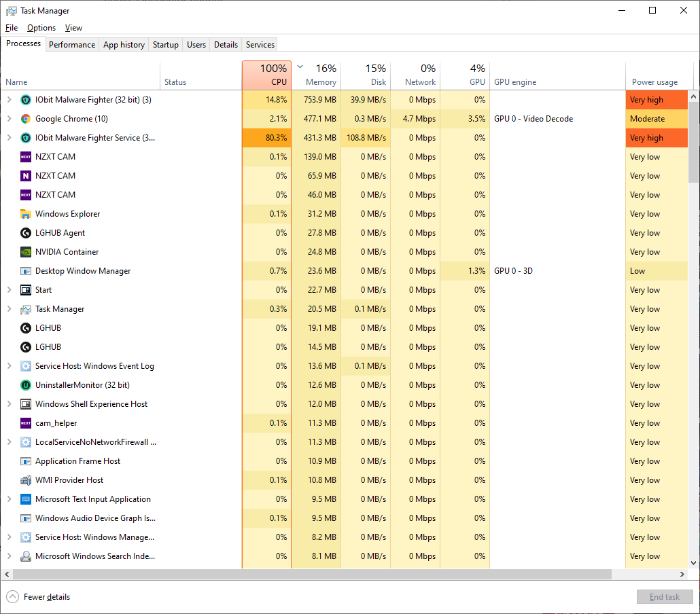
Task: Sort by the Memory column header
Action: coord(317,75)
